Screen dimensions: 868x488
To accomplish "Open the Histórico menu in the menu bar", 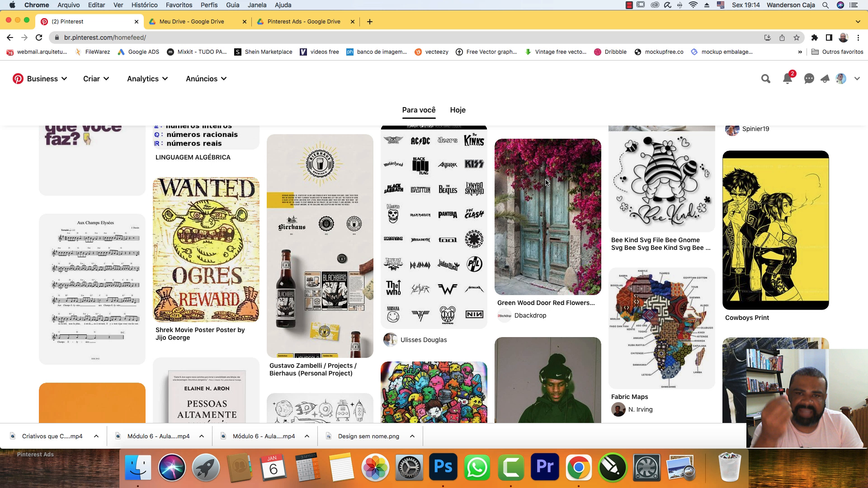I will (x=144, y=5).
